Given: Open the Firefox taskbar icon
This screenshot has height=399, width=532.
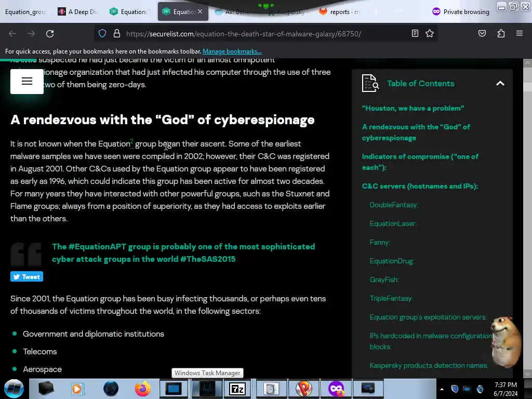Looking at the screenshot, I should (143, 389).
